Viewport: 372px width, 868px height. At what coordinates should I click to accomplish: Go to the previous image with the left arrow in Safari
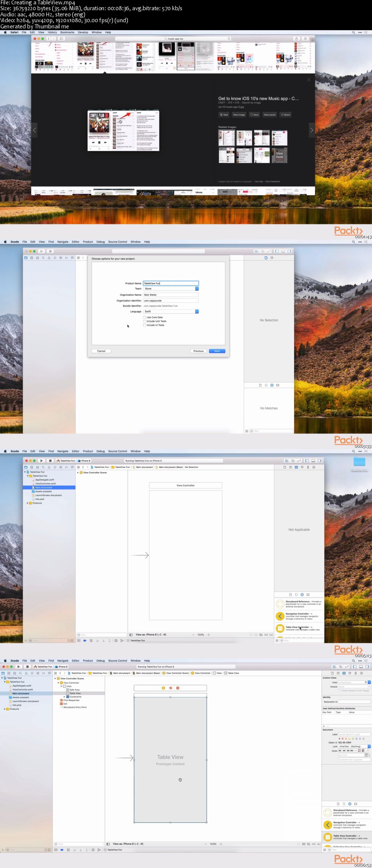(35, 130)
